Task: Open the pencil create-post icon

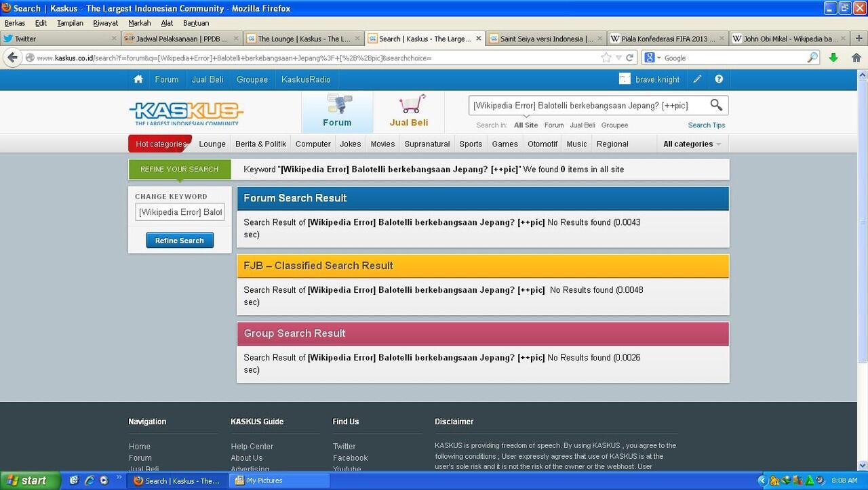Action: 697,79
